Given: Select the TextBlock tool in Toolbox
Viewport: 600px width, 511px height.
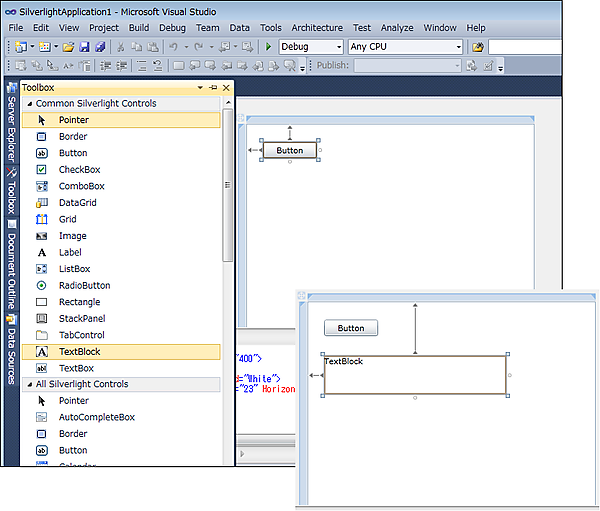Looking at the screenshot, I should [x=78, y=352].
